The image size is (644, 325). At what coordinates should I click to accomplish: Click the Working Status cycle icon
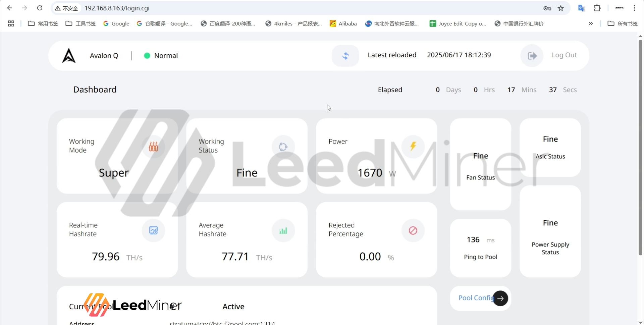[283, 147]
